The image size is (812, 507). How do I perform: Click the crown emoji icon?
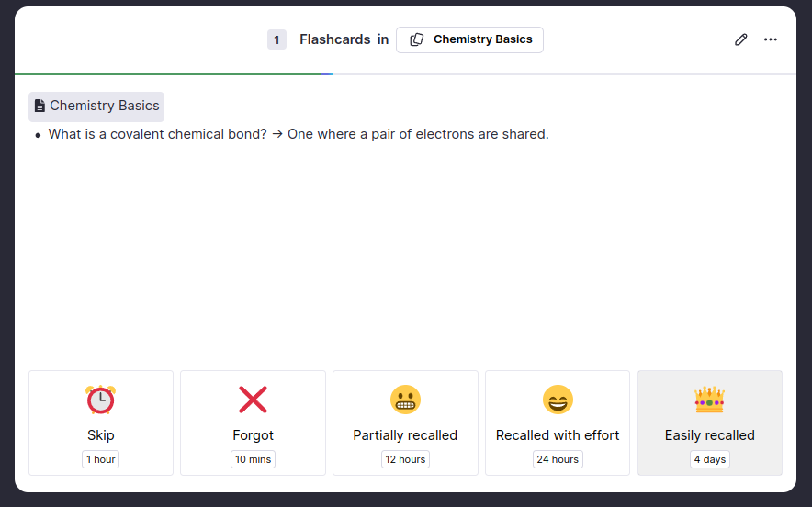click(709, 400)
